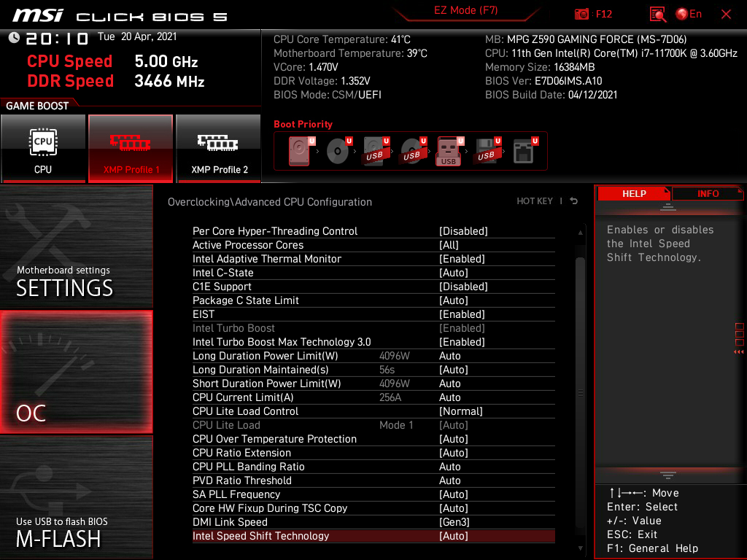
Task: Open M-FLASH to flash BIOS
Action: click(x=76, y=497)
